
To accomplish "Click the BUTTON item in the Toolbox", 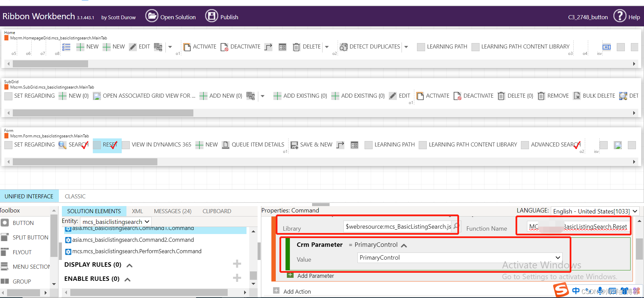I will pyautogui.click(x=23, y=223).
